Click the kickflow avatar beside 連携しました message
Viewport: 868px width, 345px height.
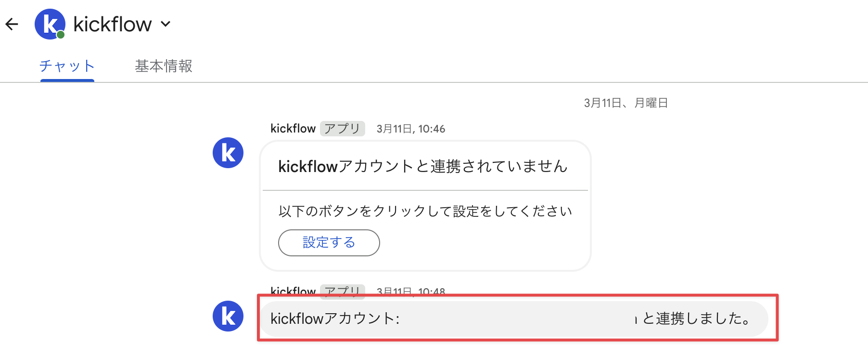tap(228, 316)
